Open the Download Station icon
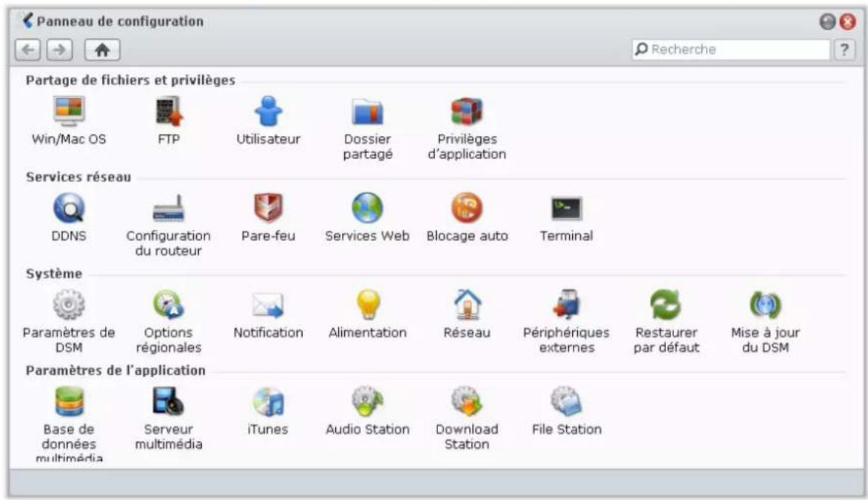The width and height of the screenshot is (868, 500). pos(467,402)
